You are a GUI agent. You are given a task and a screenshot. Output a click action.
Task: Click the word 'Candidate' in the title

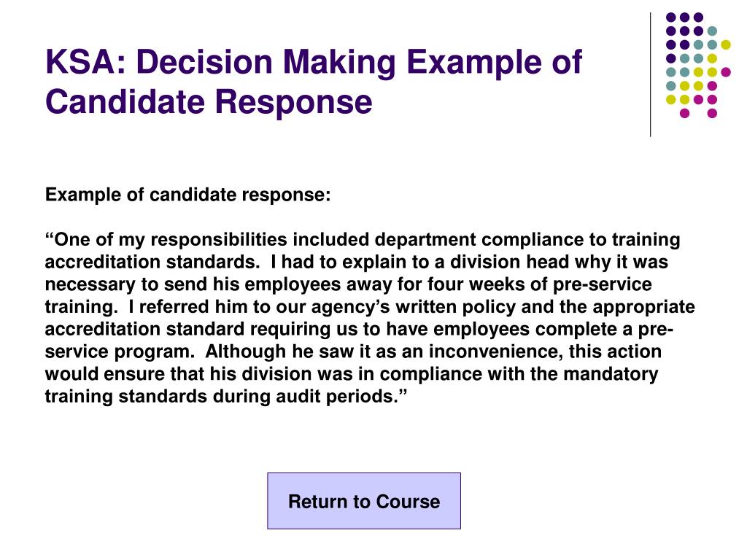(125, 102)
